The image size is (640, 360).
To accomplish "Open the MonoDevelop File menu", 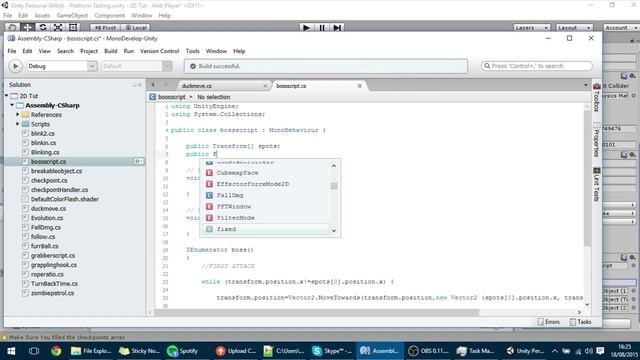I will (x=12, y=51).
